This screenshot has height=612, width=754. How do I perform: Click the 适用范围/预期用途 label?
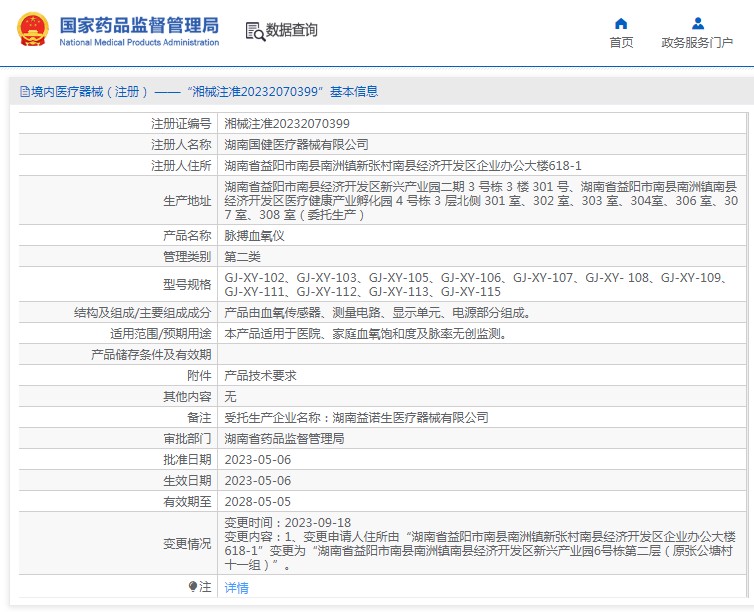(161, 334)
